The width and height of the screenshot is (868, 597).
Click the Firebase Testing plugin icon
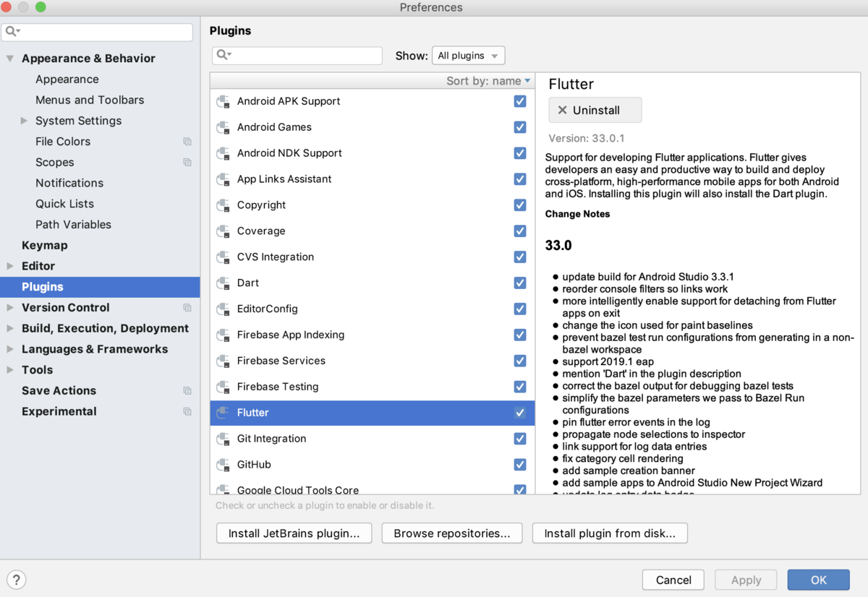[223, 388]
